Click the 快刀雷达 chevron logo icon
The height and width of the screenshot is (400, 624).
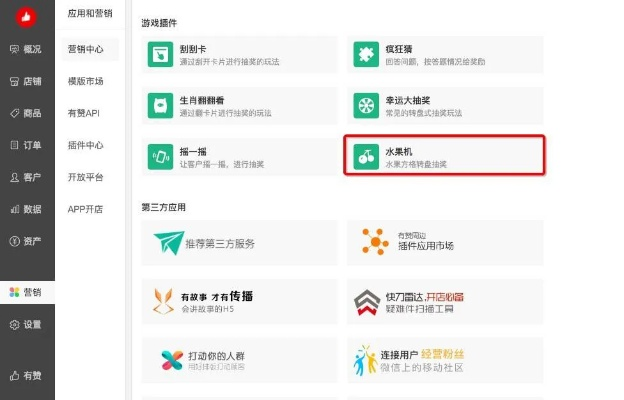tap(367, 303)
